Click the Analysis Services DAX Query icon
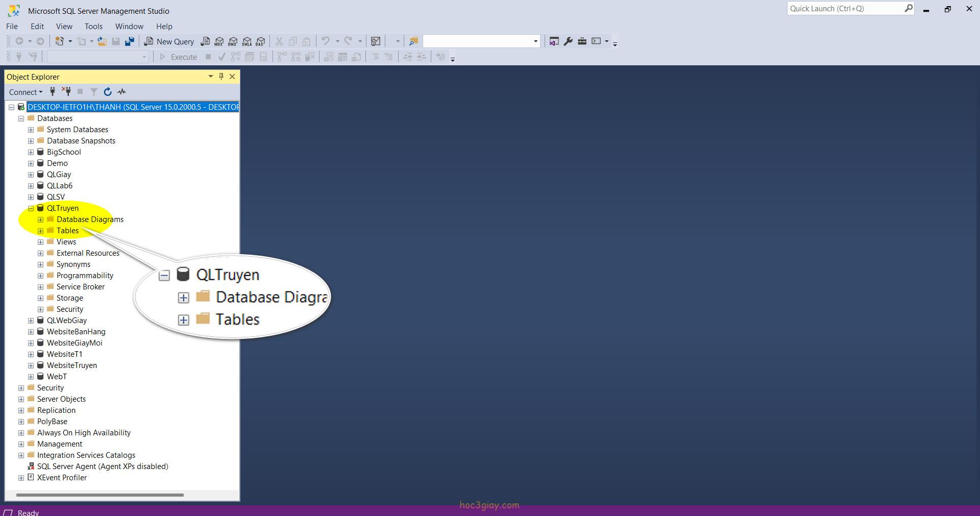The width and height of the screenshot is (980, 516). 261,41
